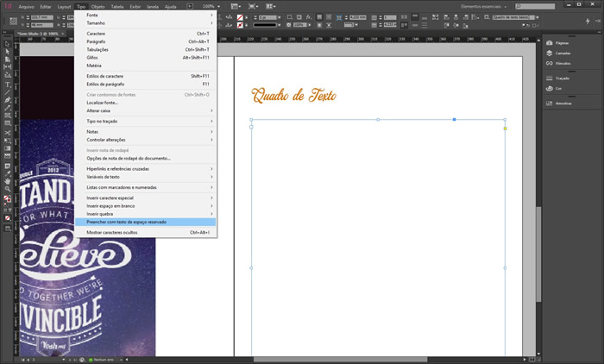Viewport: 604px width, 364px height.
Task: Open the Traçado panel
Action: (x=562, y=78)
